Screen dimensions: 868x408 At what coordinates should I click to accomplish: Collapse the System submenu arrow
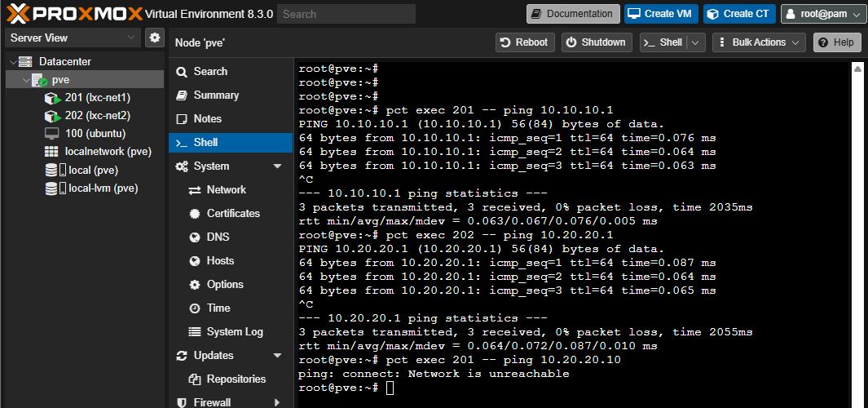(277, 166)
